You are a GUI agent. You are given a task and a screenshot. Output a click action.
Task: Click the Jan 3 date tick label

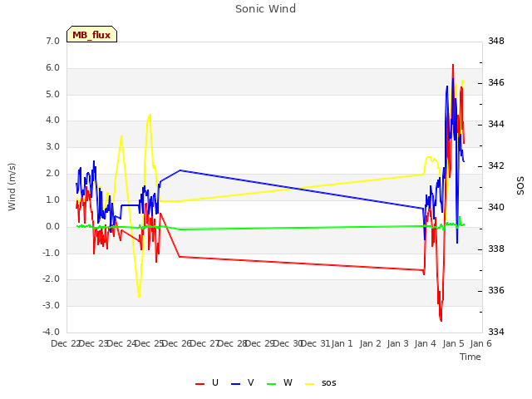click(398, 343)
